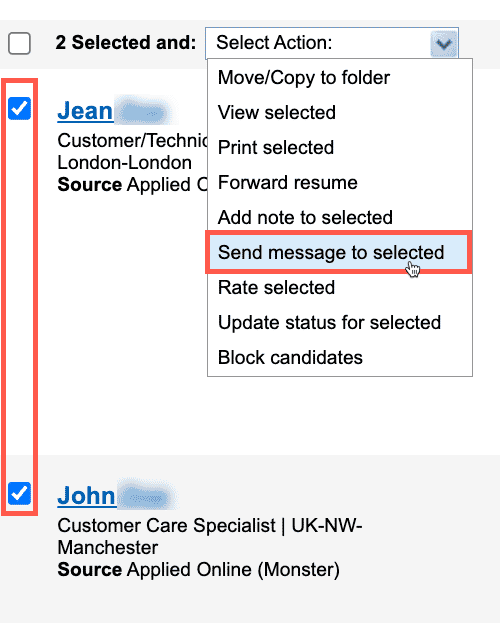Open Jean's candidate profile link

pos(85,110)
